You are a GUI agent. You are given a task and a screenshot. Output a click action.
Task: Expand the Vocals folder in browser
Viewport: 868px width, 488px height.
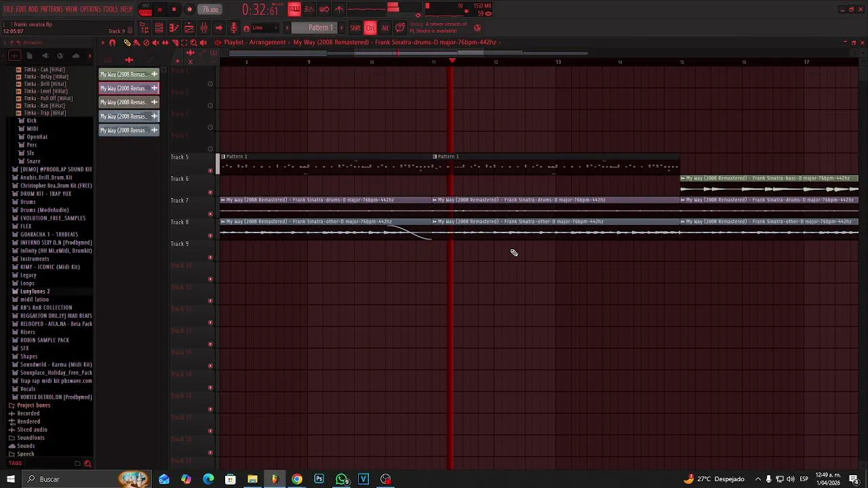pyautogui.click(x=28, y=389)
